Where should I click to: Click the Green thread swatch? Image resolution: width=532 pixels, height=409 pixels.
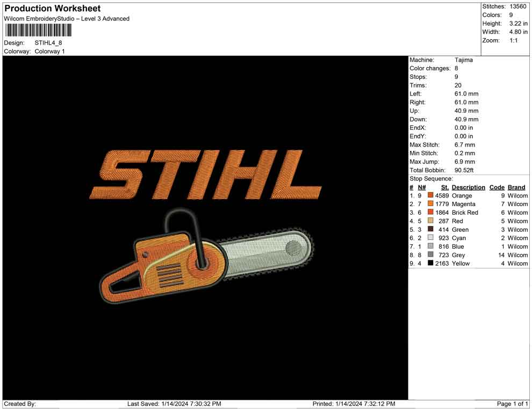[x=430, y=229]
